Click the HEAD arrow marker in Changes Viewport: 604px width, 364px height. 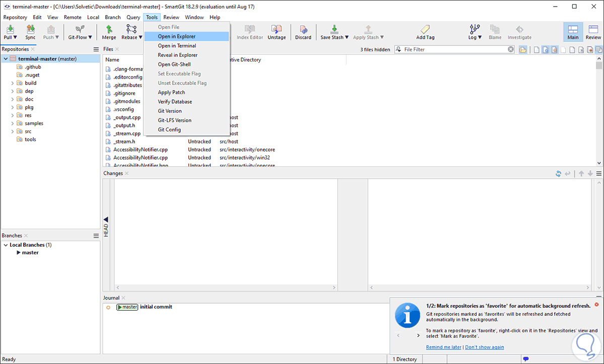[106, 220]
